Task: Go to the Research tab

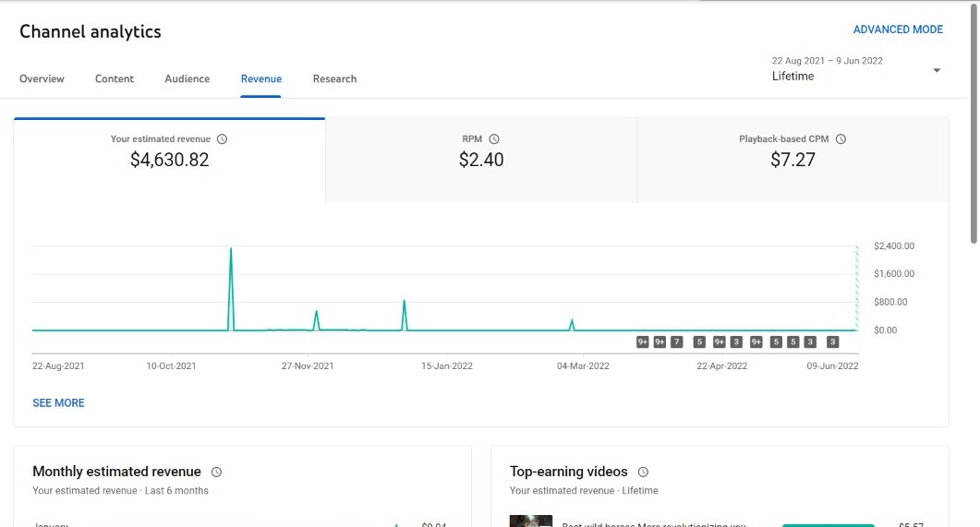Action: tap(334, 78)
